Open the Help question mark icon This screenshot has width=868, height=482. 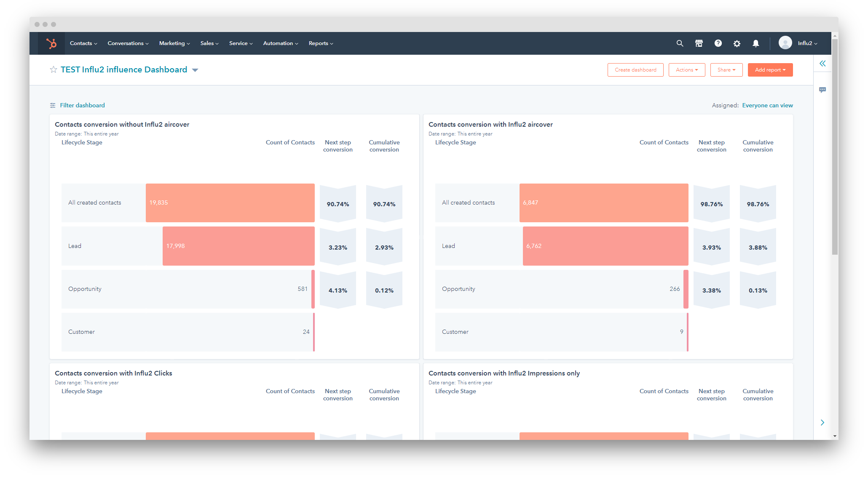(718, 43)
